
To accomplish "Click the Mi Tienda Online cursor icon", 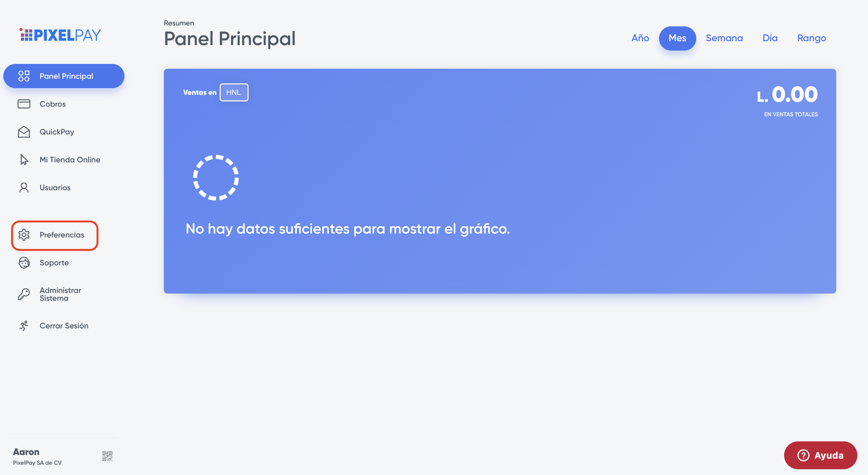I will coord(24,160).
